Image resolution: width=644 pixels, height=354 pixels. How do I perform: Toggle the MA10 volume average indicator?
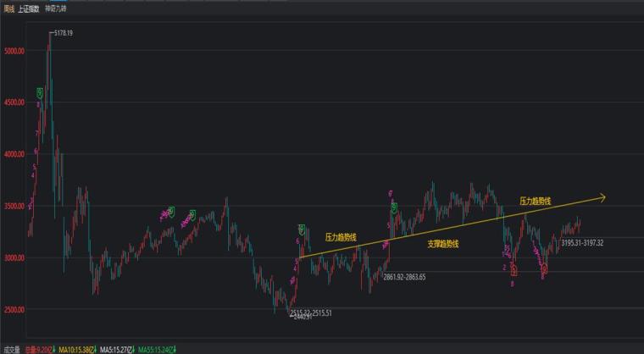75,348
